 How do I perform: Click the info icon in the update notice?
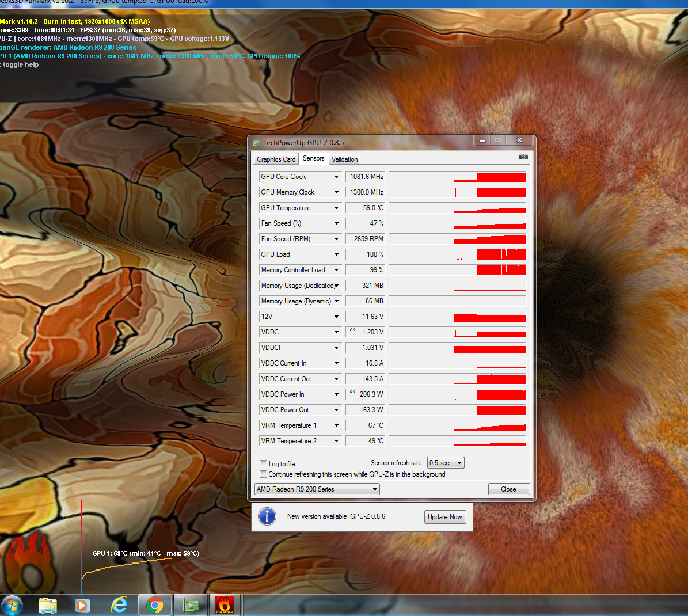(267, 516)
